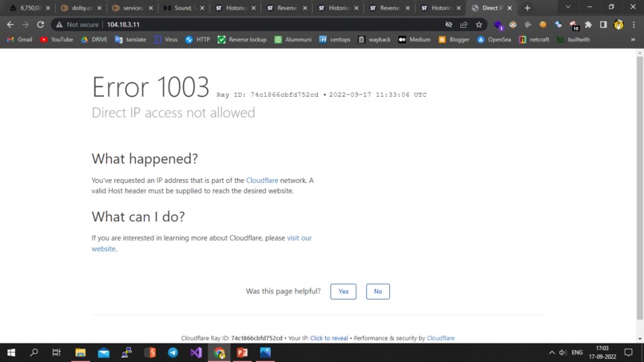This screenshot has width=644, height=362.
Task: Click the Ray ID text near the error title
Action: click(268, 94)
